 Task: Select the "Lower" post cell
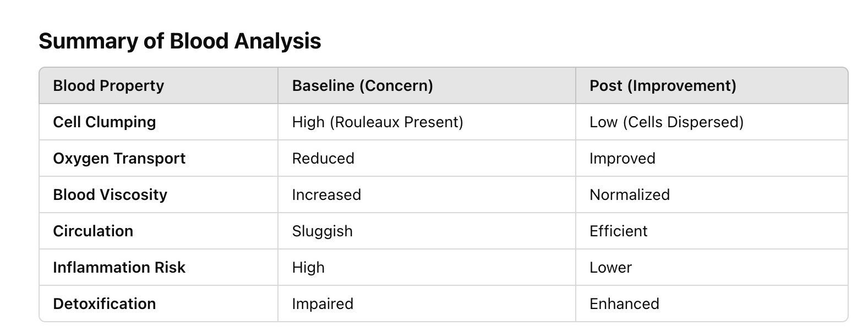click(610, 268)
